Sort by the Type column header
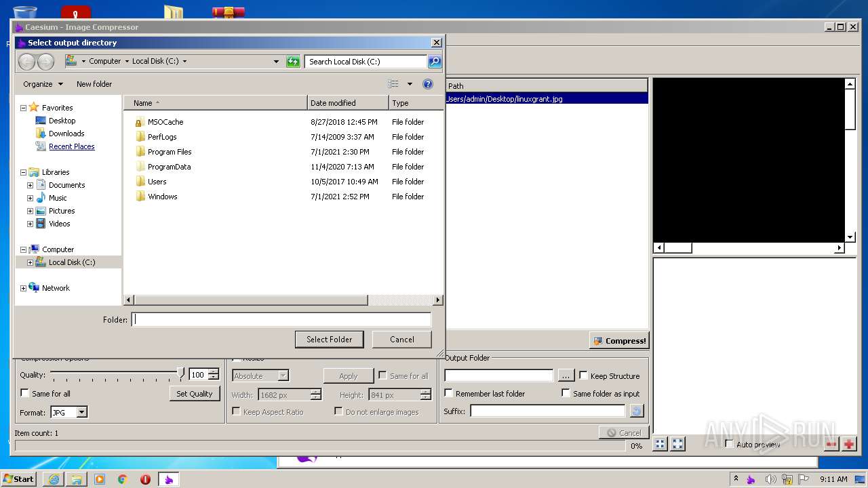Viewport: 868px width, 488px height. [x=416, y=103]
